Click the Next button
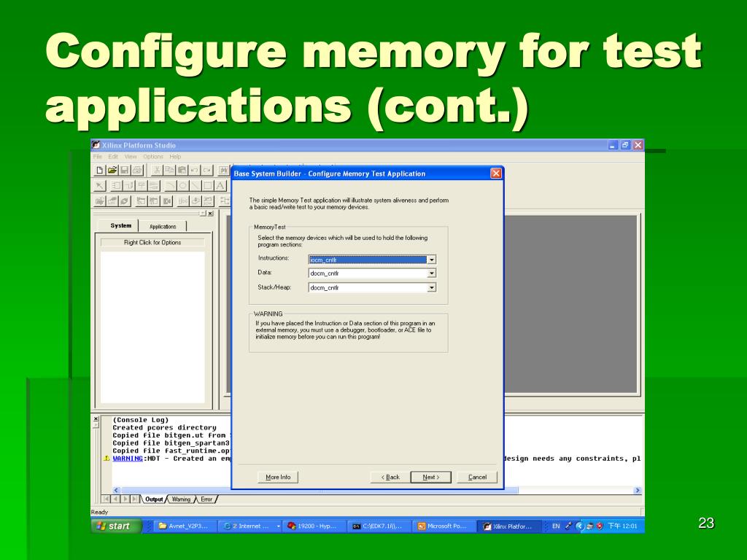 (430, 477)
